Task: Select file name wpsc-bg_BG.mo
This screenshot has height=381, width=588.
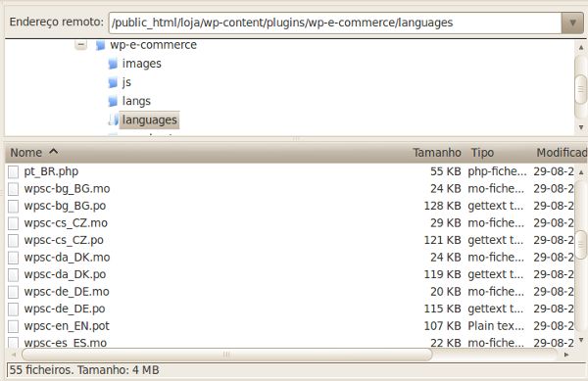Action: (x=67, y=188)
